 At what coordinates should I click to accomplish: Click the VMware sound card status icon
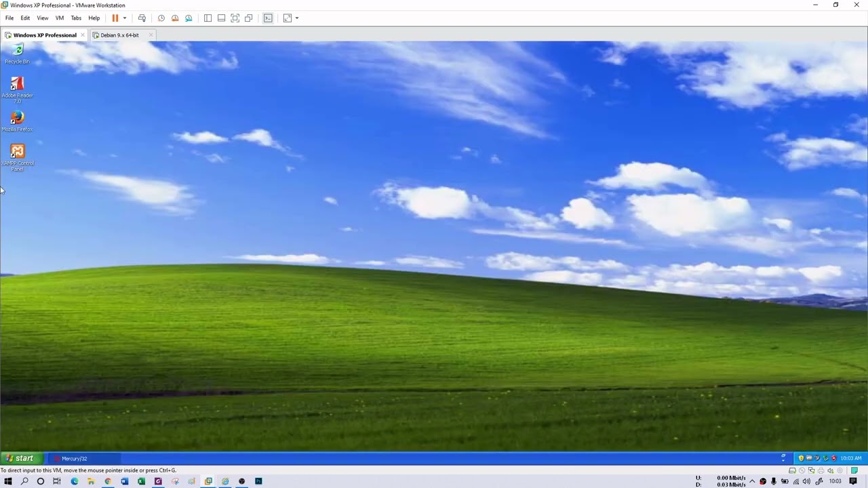(831, 470)
